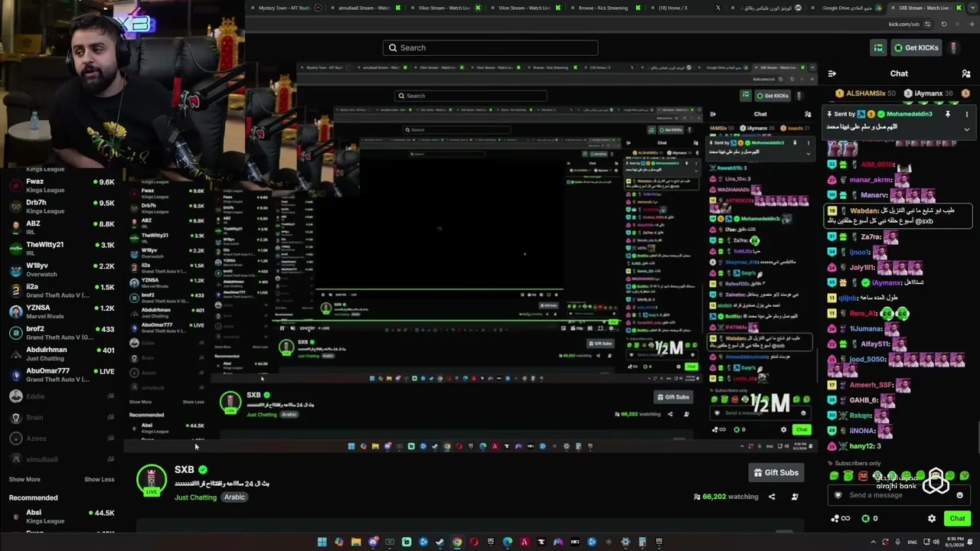Open the Settings gear on the taskbar
The height and width of the screenshot is (551, 980).
pyautogui.click(x=626, y=543)
